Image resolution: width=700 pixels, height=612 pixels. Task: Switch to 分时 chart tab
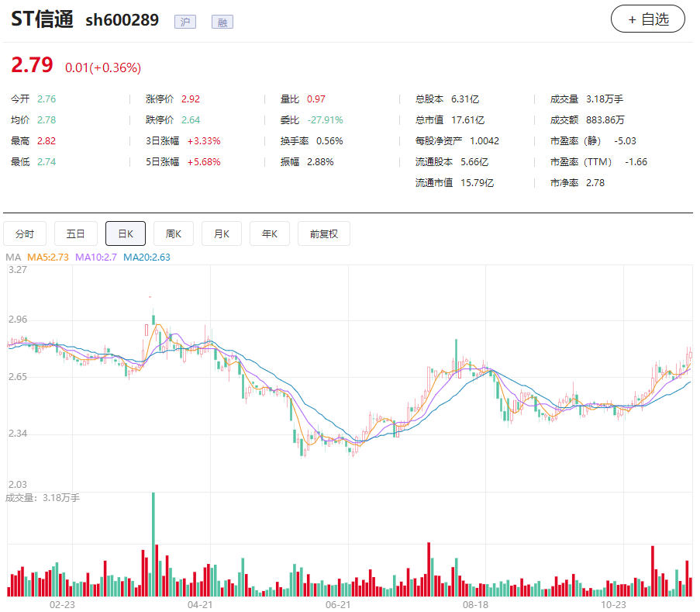25,233
